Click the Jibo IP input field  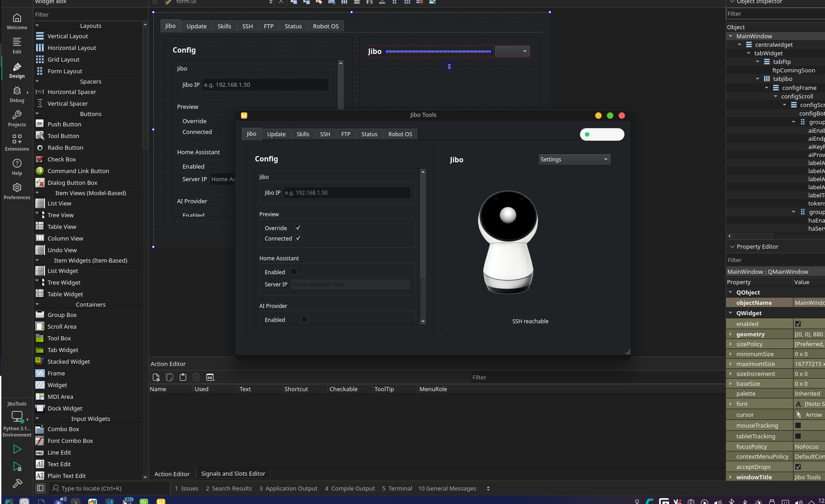pos(347,192)
